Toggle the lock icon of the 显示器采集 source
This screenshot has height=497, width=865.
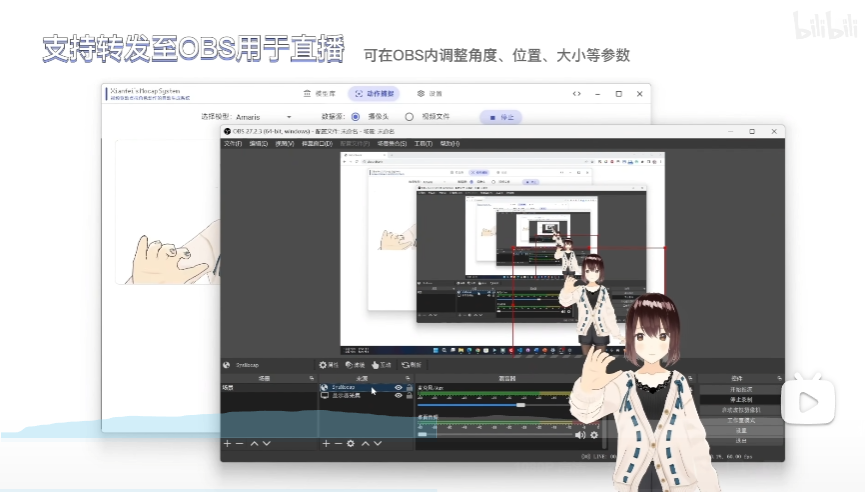tap(409, 396)
